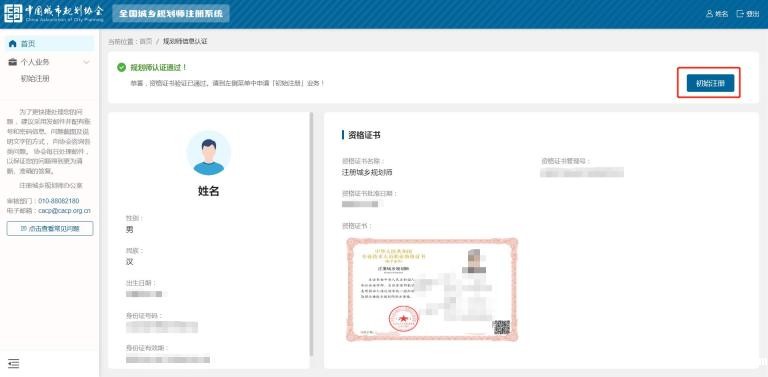The height and width of the screenshot is (377, 768).
Task: Click the user avatar picture above 姓名
Action: 209,153
